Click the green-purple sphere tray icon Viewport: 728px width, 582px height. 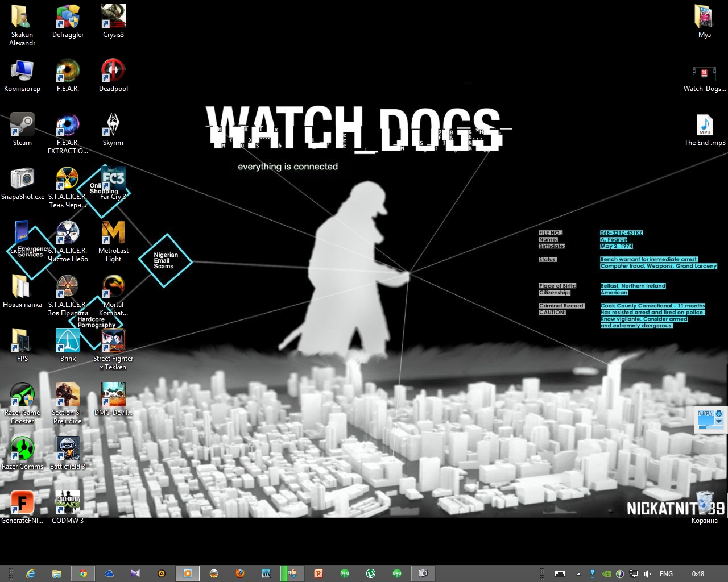(620, 574)
